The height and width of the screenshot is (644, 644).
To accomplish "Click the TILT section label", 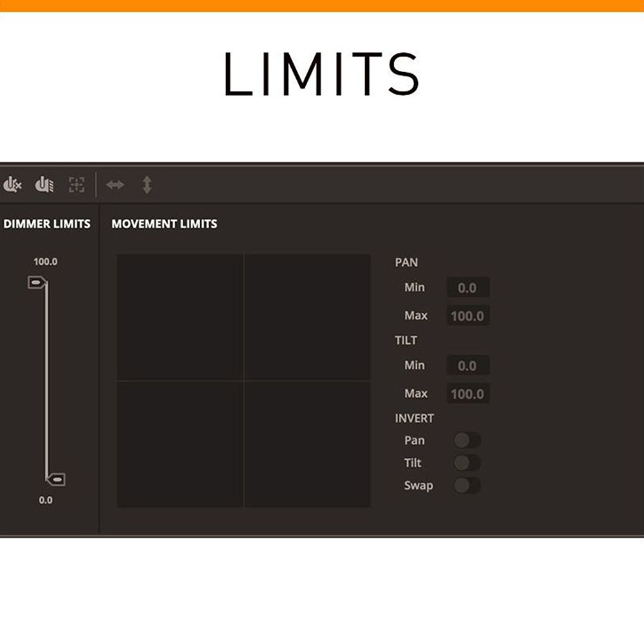I will coord(406,341).
